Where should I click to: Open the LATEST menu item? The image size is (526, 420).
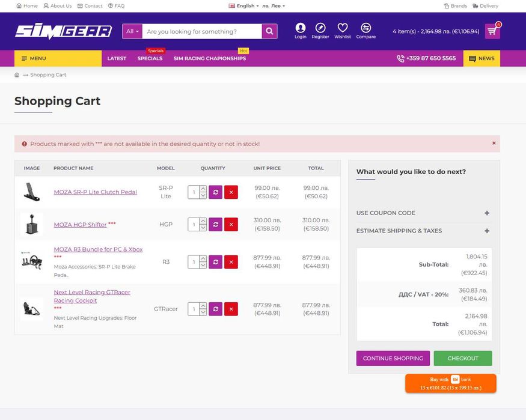117,58
